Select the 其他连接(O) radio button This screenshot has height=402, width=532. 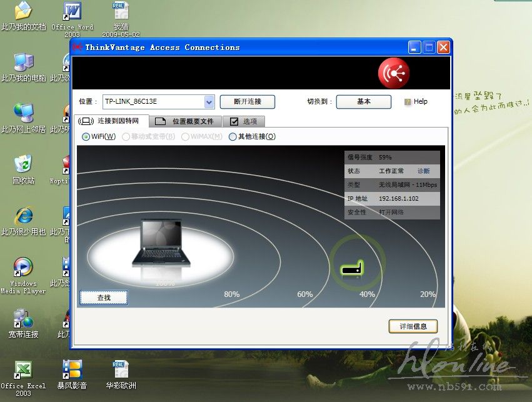point(233,136)
